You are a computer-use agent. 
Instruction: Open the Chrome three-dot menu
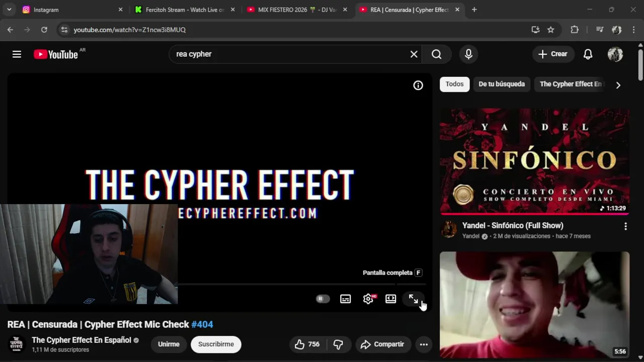[633, 30]
